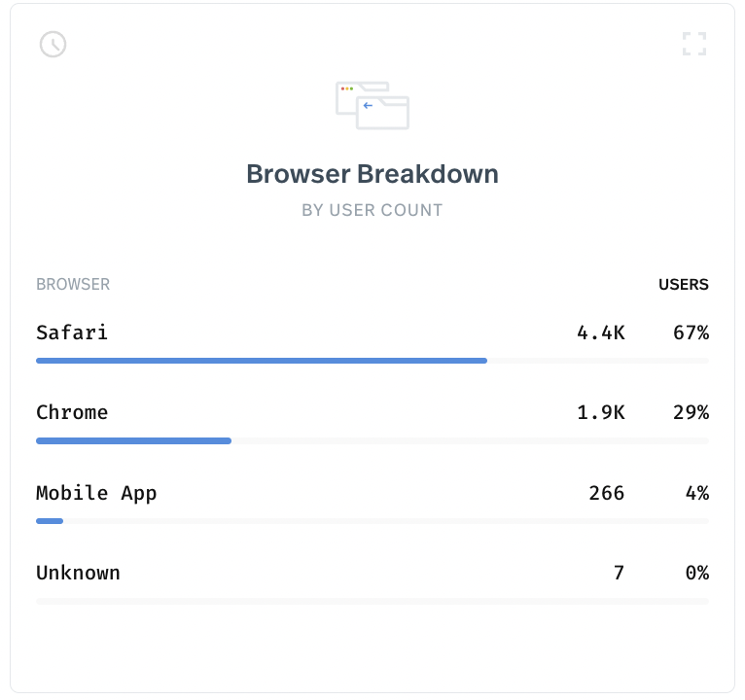
Task: Sort by the BROWSER column header
Action: pos(73,284)
